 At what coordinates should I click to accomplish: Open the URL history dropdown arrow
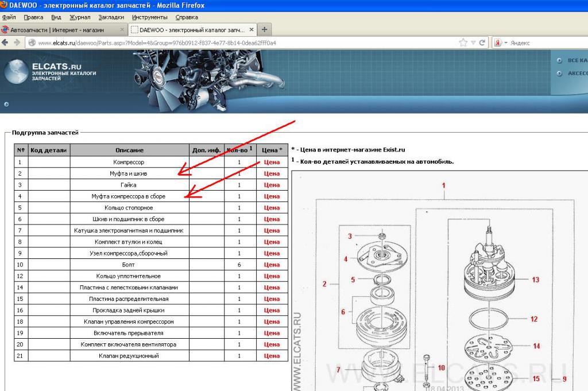473,42
